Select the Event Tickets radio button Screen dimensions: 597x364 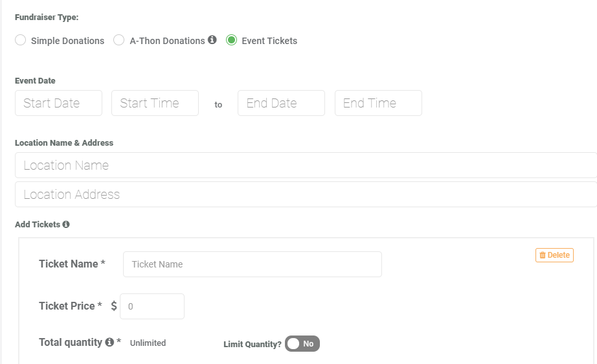coord(232,40)
